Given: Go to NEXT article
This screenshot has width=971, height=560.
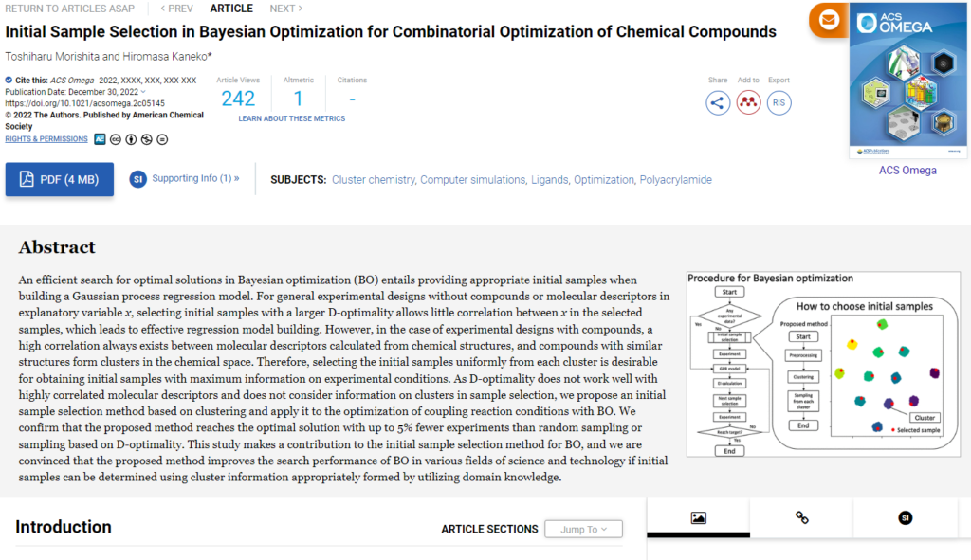Looking at the screenshot, I should [285, 9].
